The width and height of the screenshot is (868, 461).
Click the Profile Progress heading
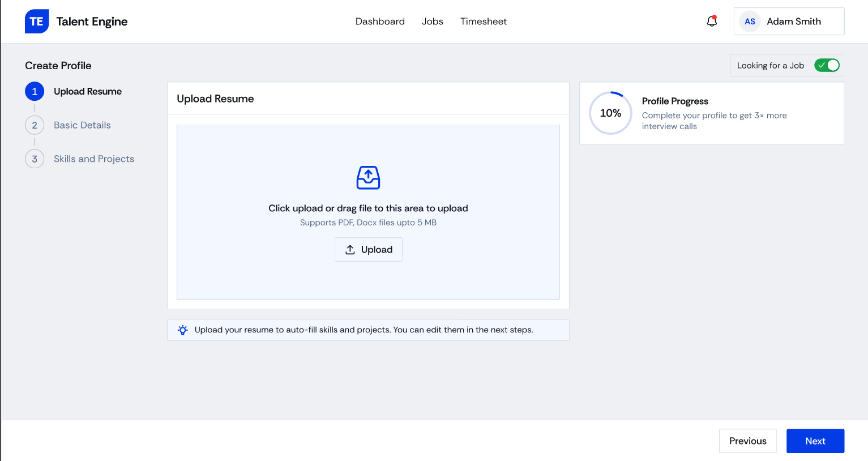(675, 101)
